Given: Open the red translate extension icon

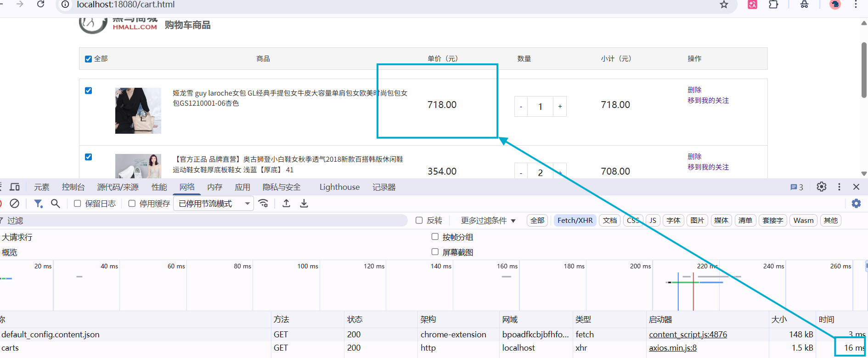Looking at the screenshot, I should pos(752,5).
